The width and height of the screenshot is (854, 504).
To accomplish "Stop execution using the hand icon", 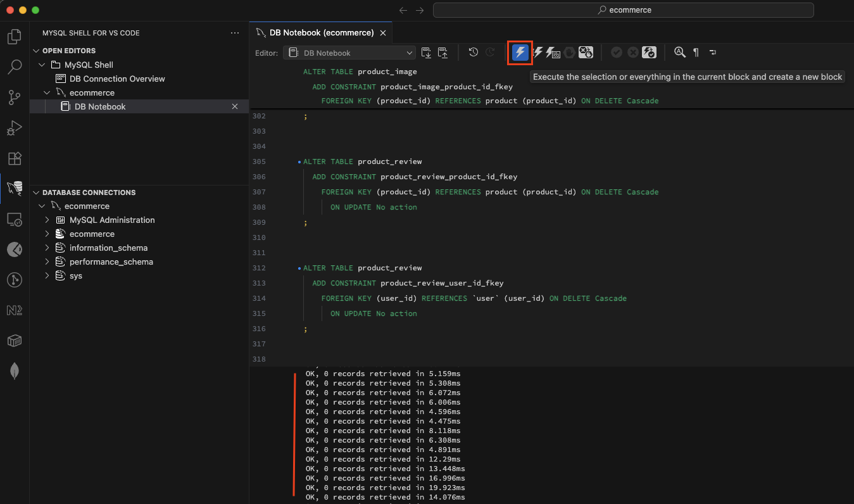I will (569, 53).
